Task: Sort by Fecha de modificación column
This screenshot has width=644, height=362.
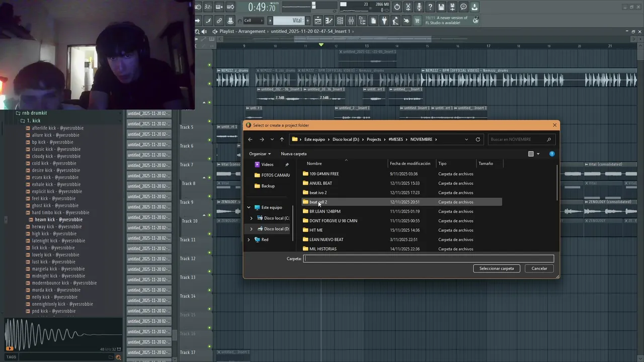Action: coord(410,163)
